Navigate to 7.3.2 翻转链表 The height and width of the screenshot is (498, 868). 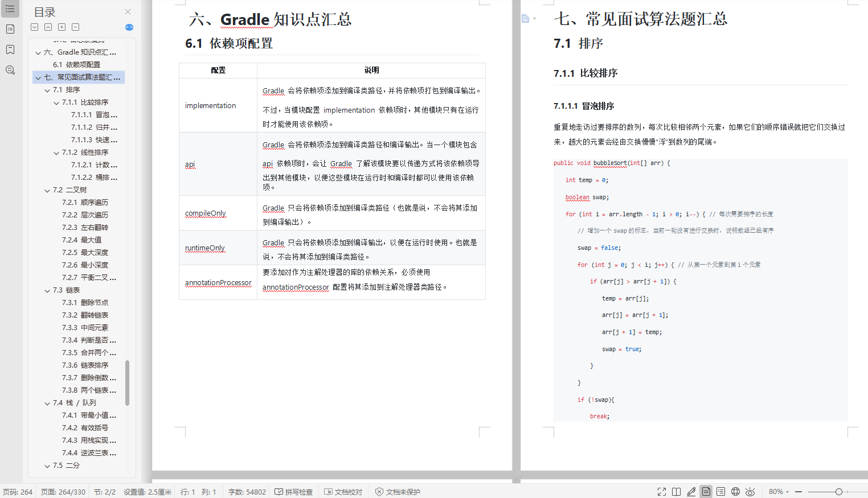click(x=85, y=315)
